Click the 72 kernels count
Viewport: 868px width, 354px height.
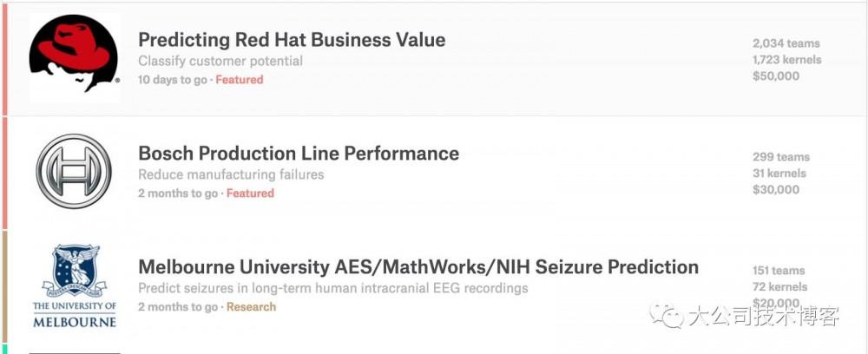pyautogui.click(x=779, y=287)
